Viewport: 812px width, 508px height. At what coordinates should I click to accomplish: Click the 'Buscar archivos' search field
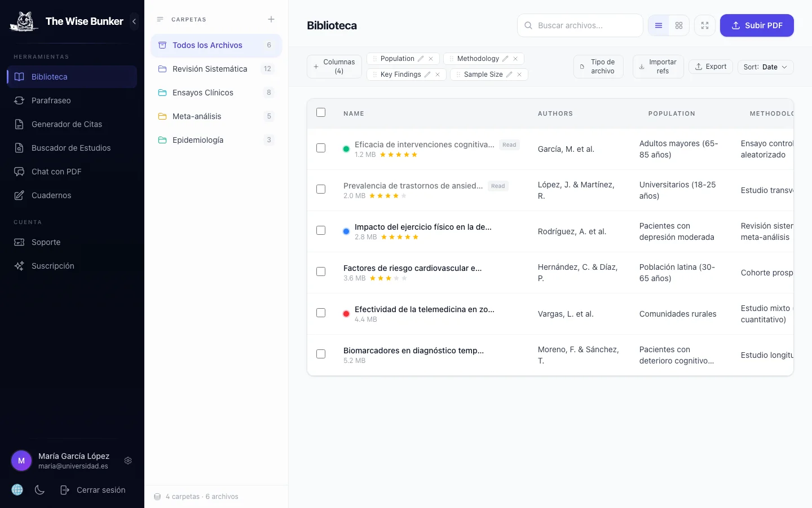(x=580, y=25)
